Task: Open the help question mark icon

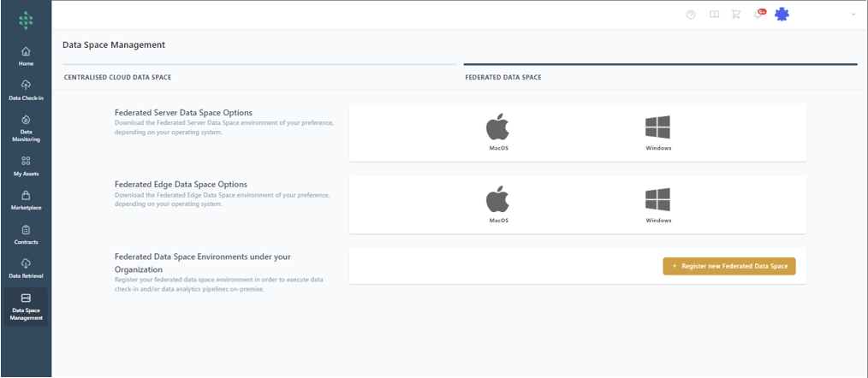Action: click(691, 15)
